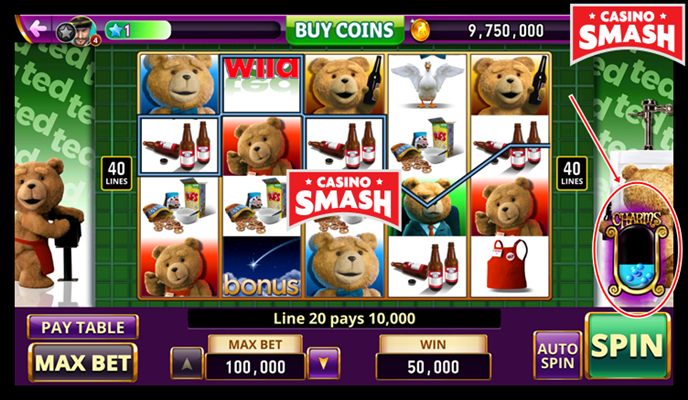Increase the bet with the up arrow
The height and width of the screenshot is (400, 688).
click(x=187, y=363)
